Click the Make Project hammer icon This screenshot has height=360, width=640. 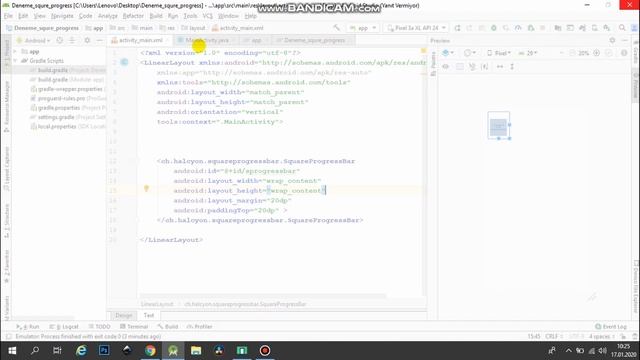tap(336, 28)
